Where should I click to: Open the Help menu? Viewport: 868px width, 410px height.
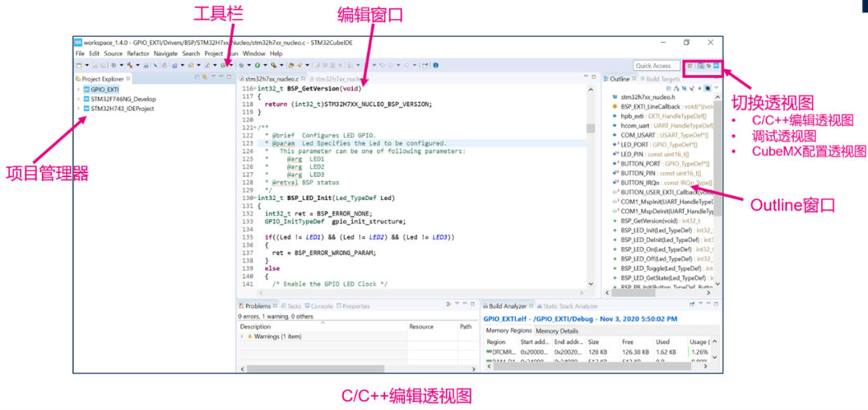(x=276, y=54)
